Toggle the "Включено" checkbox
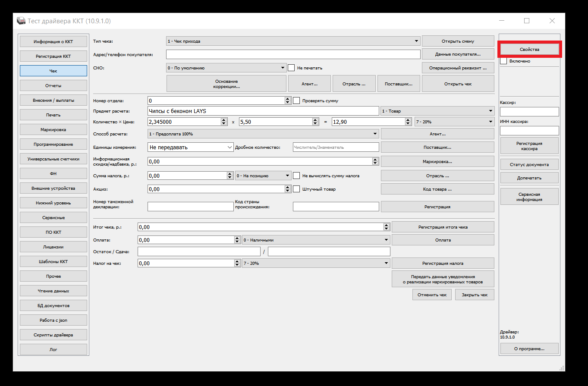This screenshot has height=386, width=588. coord(503,61)
